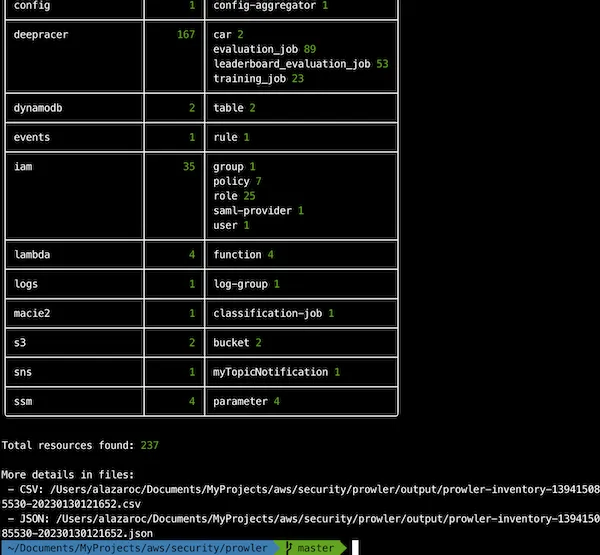Select the macie2 classification-job entry

click(274, 313)
